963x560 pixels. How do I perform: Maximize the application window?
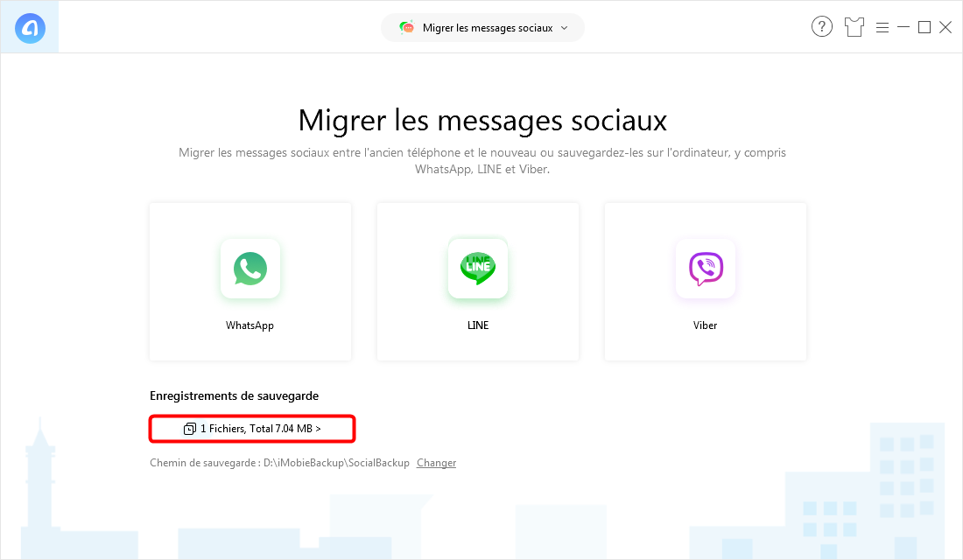[x=924, y=27]
